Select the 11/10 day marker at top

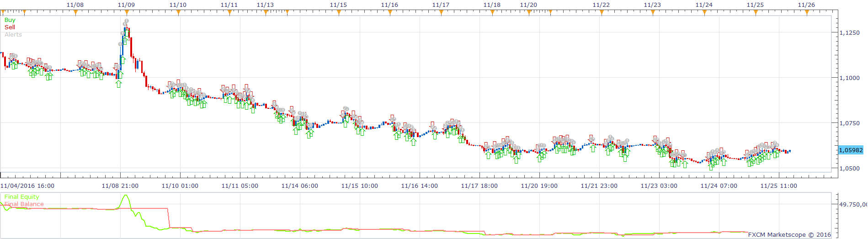pos(178,5)
